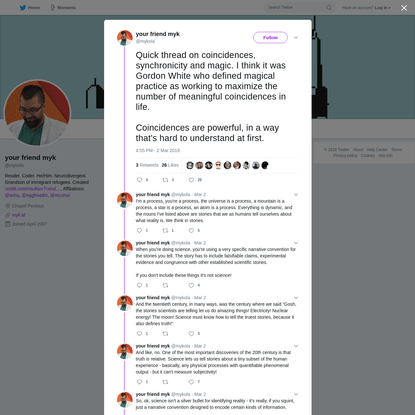The height and width of the screenshot is (415, 415).
Task: Click the large profile photo of myk
Action: point(37,113)
